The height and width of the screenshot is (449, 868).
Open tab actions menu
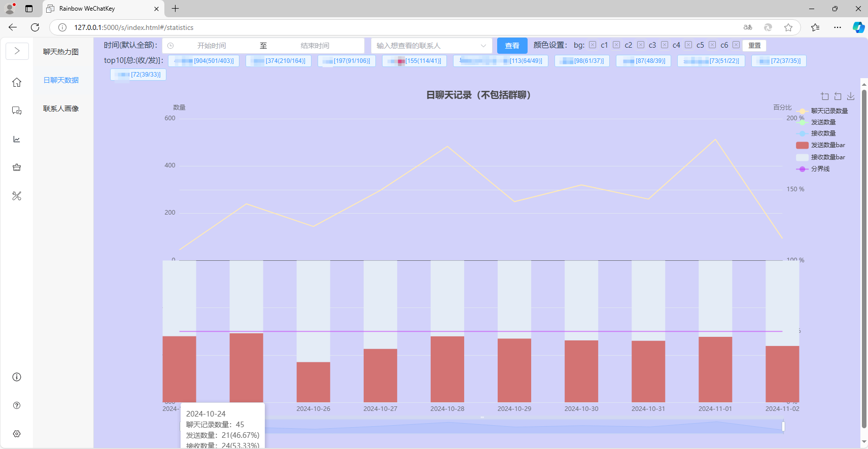(29, 9)
